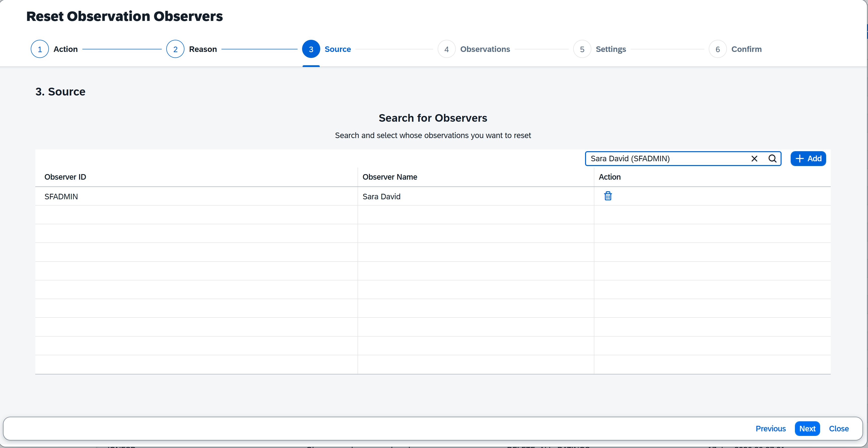Jump to step 6 Confirm
The height and width of the screenshot is (448, 868).
click(718, 49)
